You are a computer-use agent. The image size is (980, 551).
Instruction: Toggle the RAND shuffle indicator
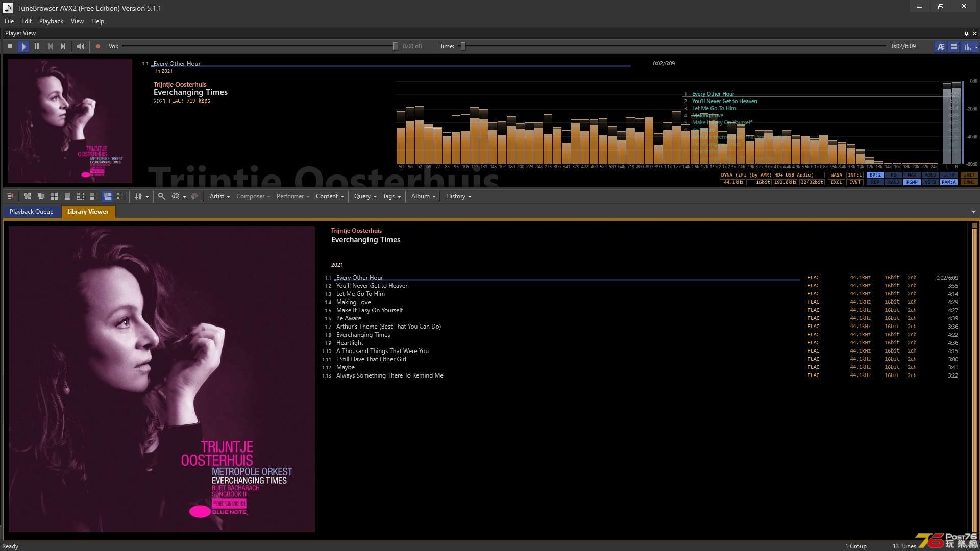click(893, 182)
